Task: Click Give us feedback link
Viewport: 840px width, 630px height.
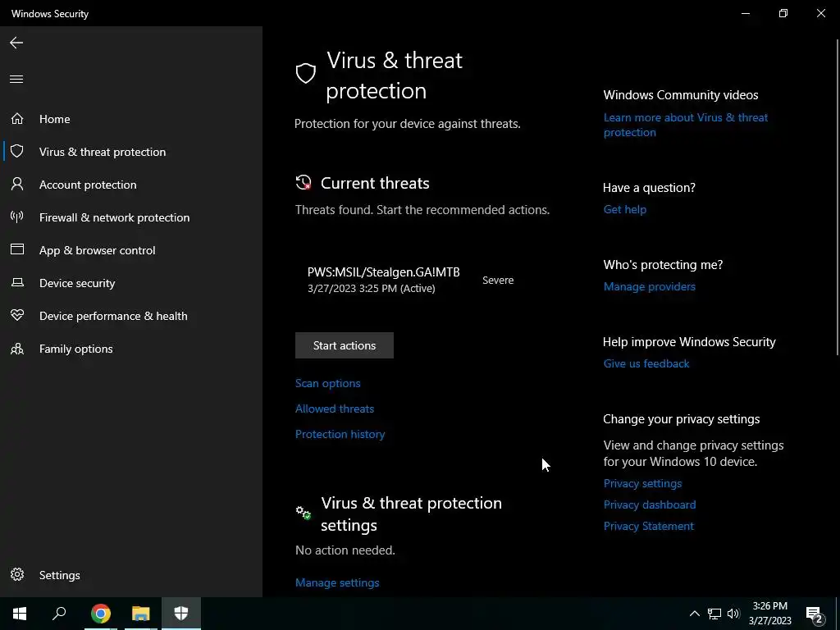Action: click(646, 363)
